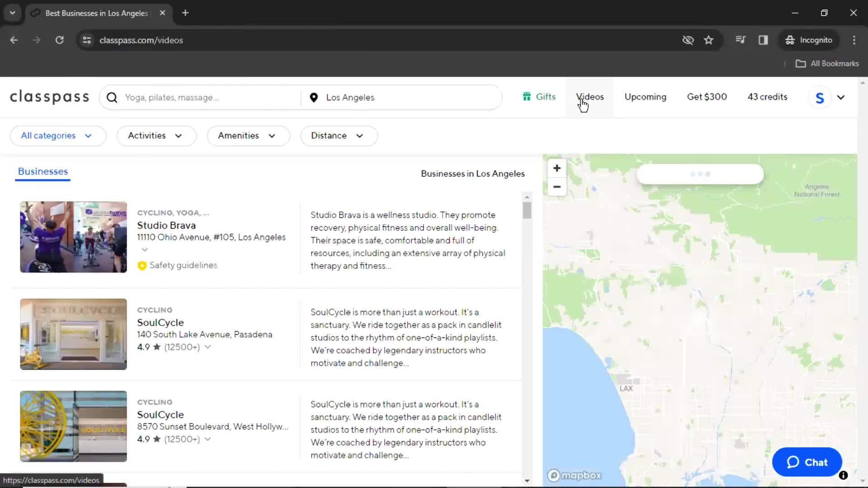Click the 4.9 rating for SoulCycle Pasadena
The height and width of the screenshot is (488, 868).
tap(143, 347)
